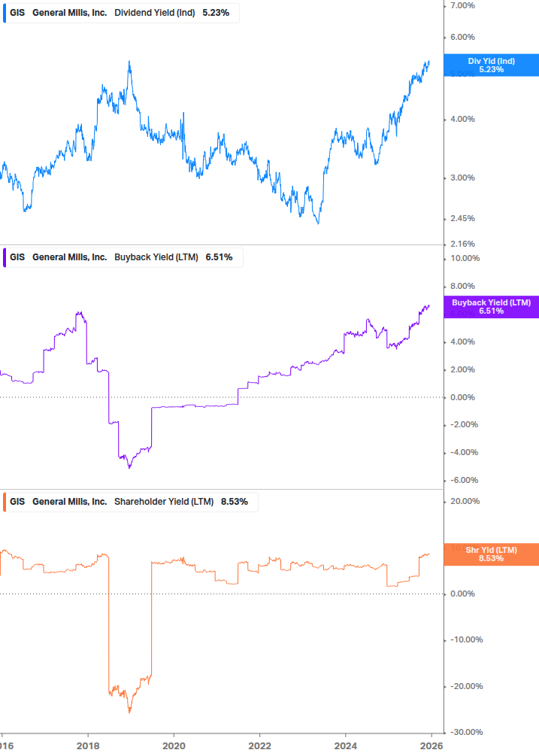Click the 20.00% tick on shareholder yield axis
The image size is (539, 756).
pyautogui.click(x=465, y=502)
